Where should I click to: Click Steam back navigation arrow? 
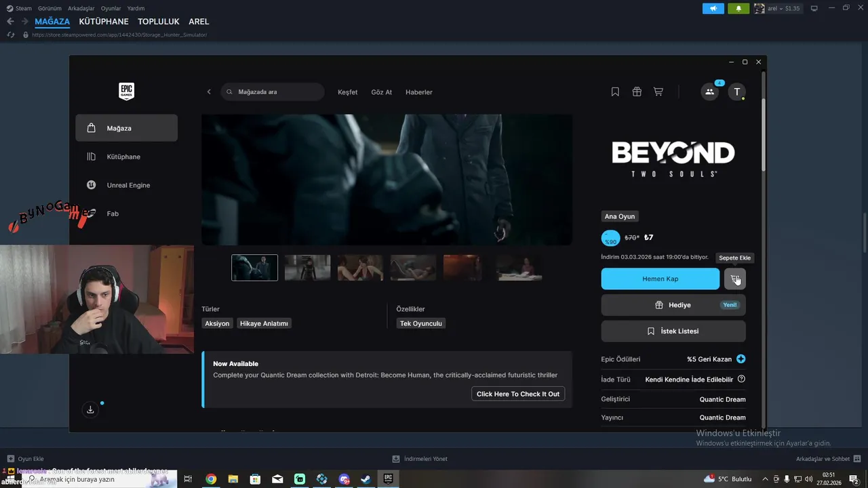click(x=10, y=22)
